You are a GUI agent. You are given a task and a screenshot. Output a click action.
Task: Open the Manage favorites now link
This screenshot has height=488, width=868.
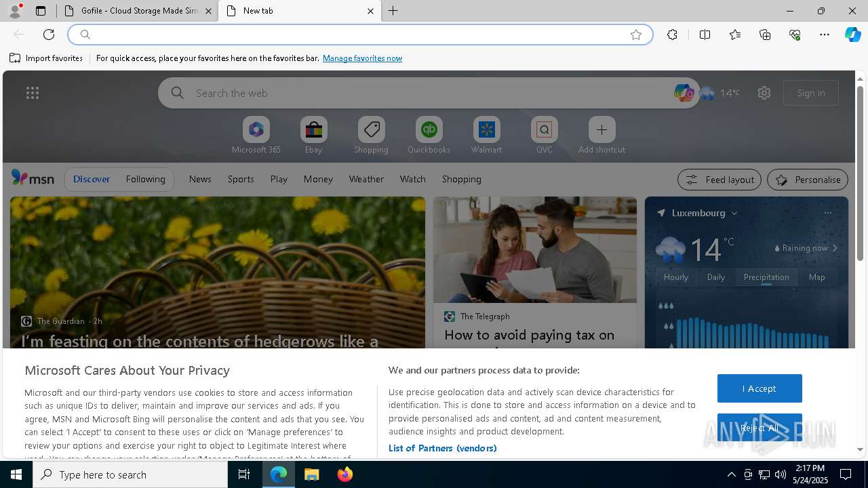[362, 58]
